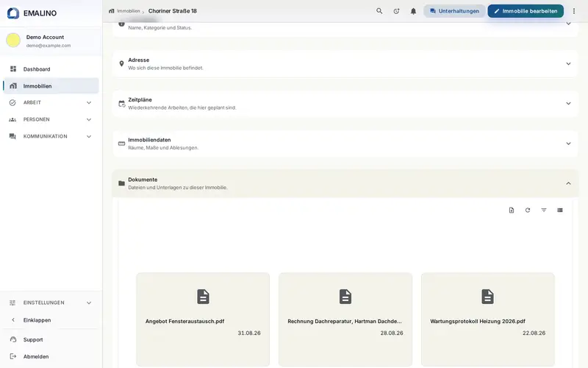Click the Adresse location pin icon
This screenshot has height=368, width=588.
click(121, 64)
